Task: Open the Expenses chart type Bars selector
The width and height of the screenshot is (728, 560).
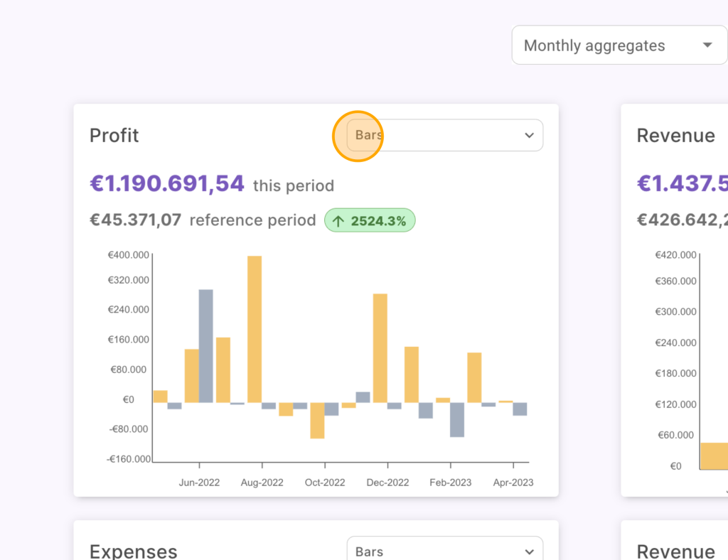Action: point(444,551)
